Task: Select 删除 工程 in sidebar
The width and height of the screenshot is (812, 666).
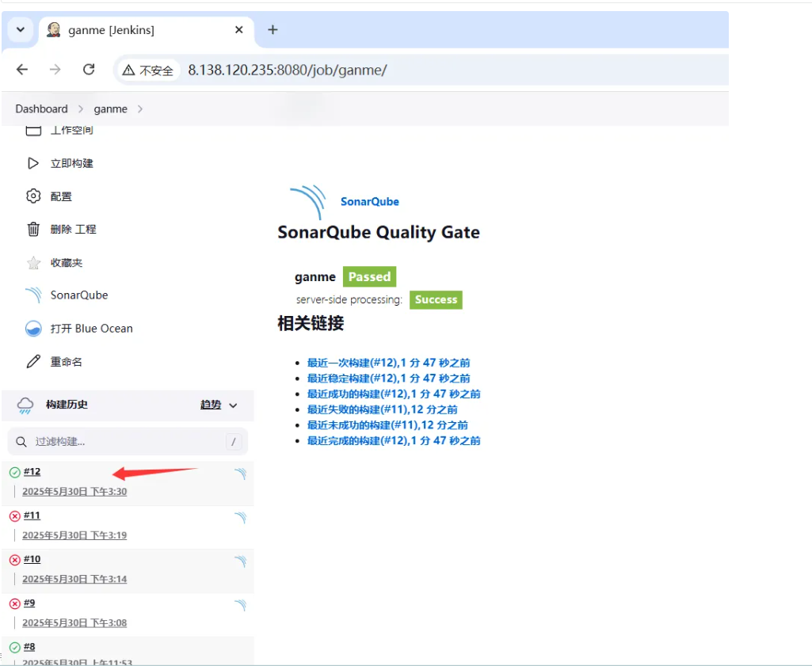Action: 73,229
